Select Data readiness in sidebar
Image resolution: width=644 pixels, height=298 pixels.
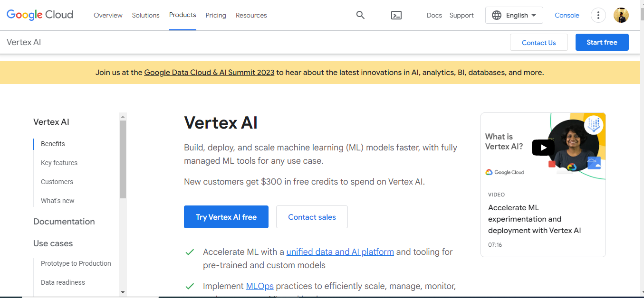coord(63,282)
